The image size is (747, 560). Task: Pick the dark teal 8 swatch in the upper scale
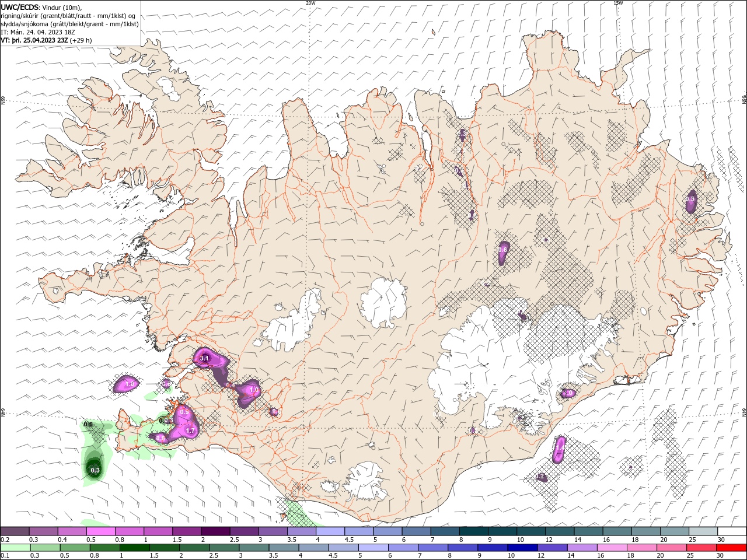click(474, 531)
